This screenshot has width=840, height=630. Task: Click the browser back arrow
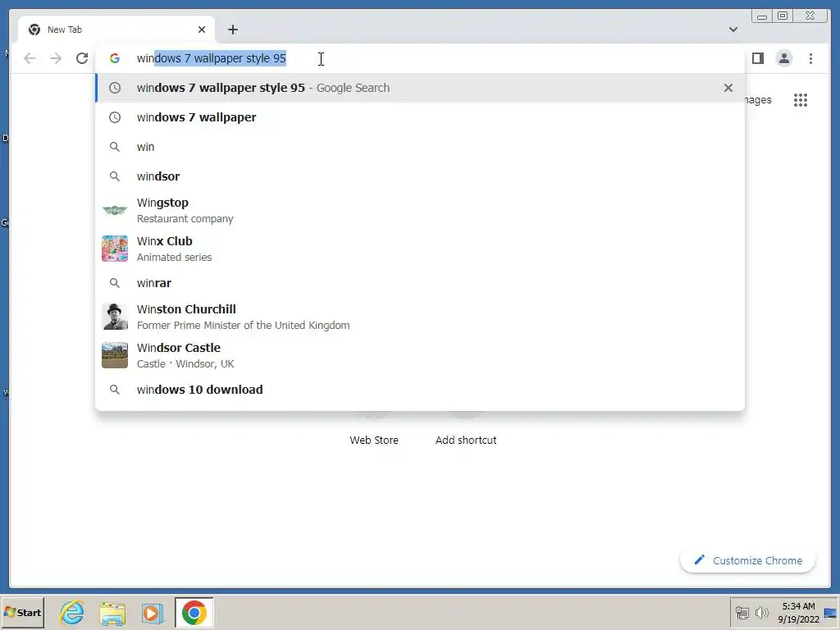pyautogui.click(x=30, y=58)
